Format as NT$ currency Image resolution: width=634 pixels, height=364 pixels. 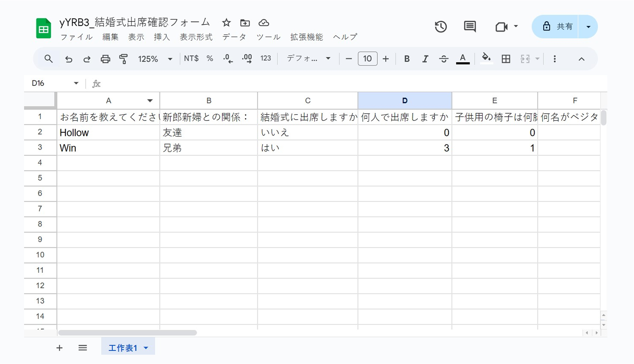pos(191,59)
